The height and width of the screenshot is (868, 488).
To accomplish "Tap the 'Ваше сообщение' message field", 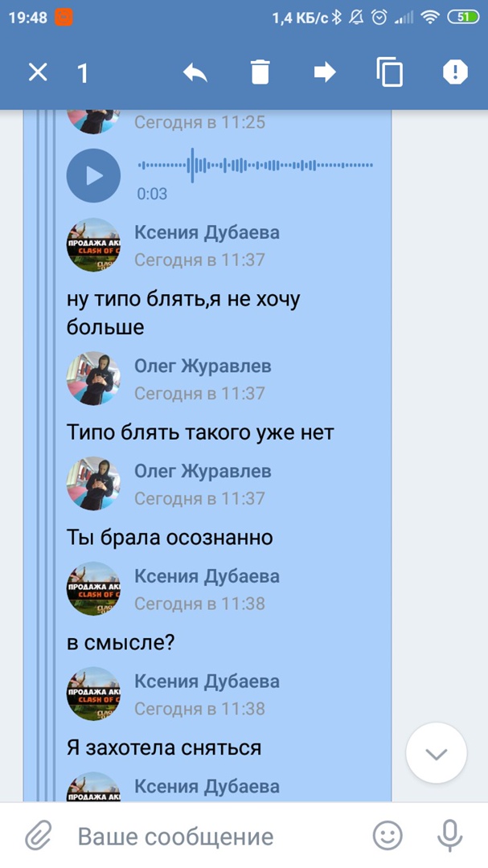I will [x=216, y=837].
